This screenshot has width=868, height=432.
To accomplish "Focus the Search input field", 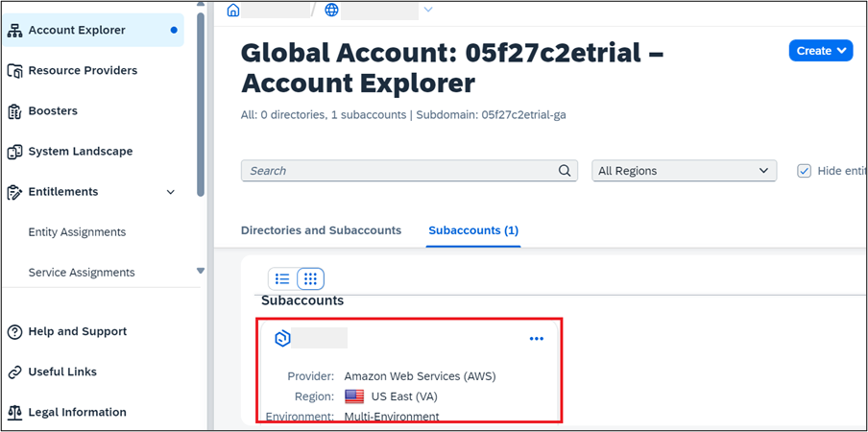I will [409, 171].
